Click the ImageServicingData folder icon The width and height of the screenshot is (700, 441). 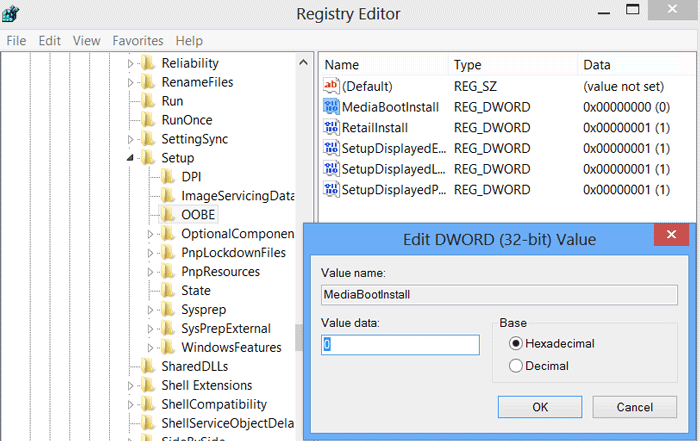167,196
